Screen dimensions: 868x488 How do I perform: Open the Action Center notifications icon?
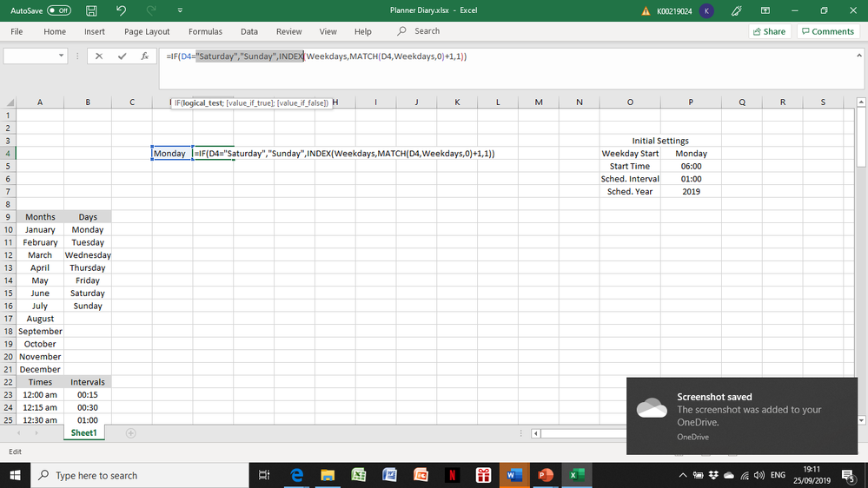coord(848,475)
